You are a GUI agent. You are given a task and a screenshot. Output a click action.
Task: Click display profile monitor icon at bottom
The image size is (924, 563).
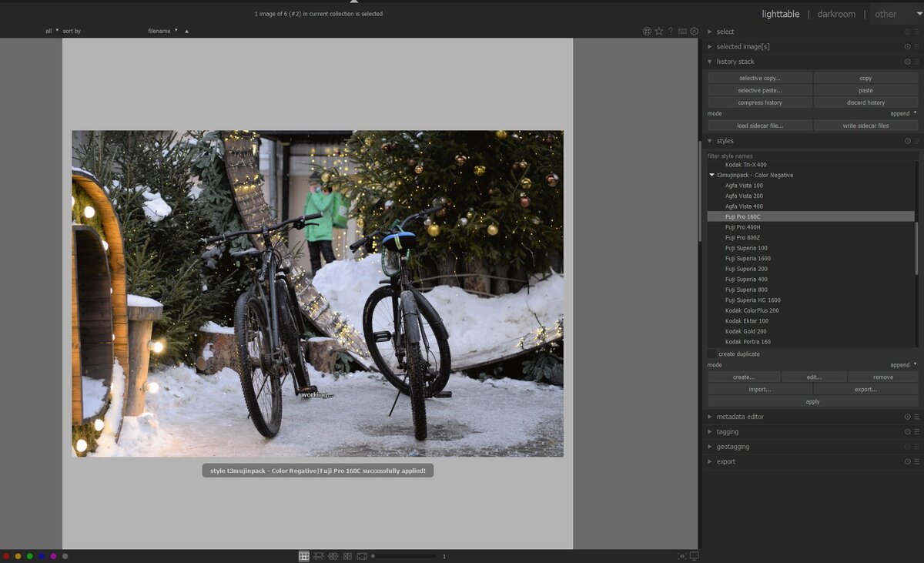pyautogui.click(x=694, y=556)
